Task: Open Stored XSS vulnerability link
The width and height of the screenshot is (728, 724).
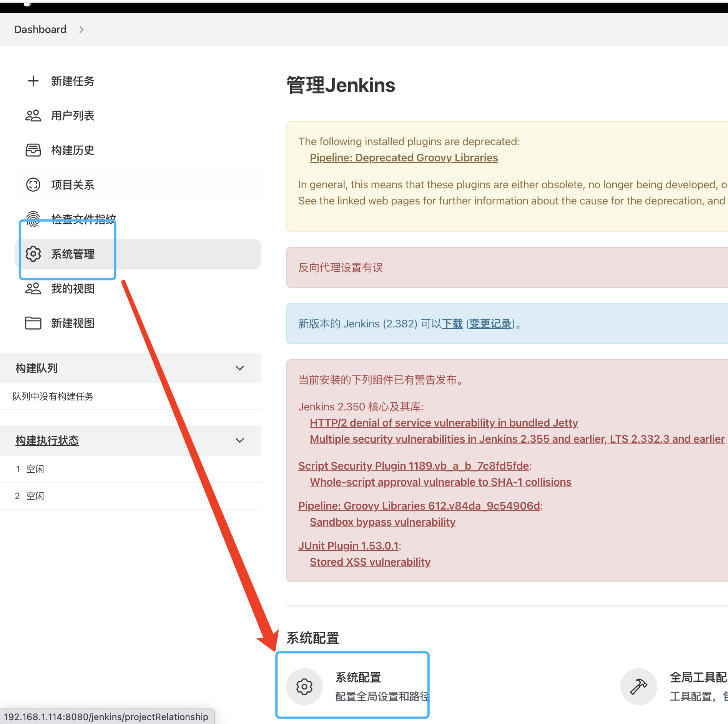Action: tap(370, 562)
